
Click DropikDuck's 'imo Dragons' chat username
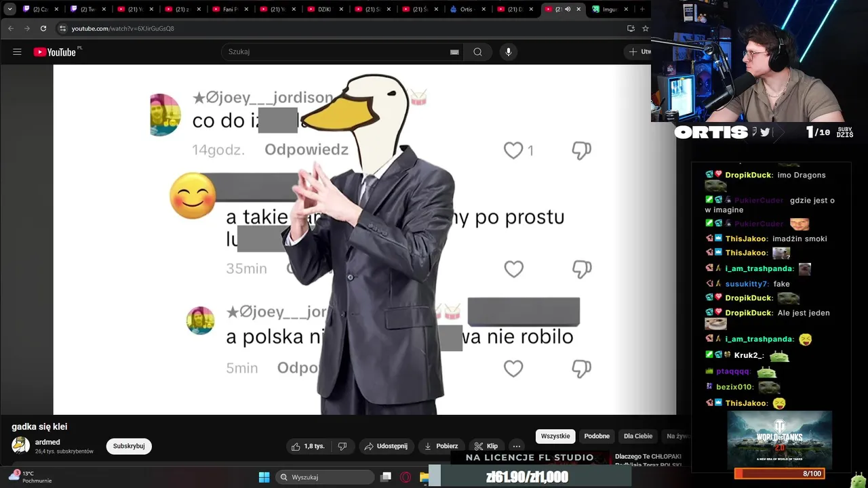click(x=748, y=175)
